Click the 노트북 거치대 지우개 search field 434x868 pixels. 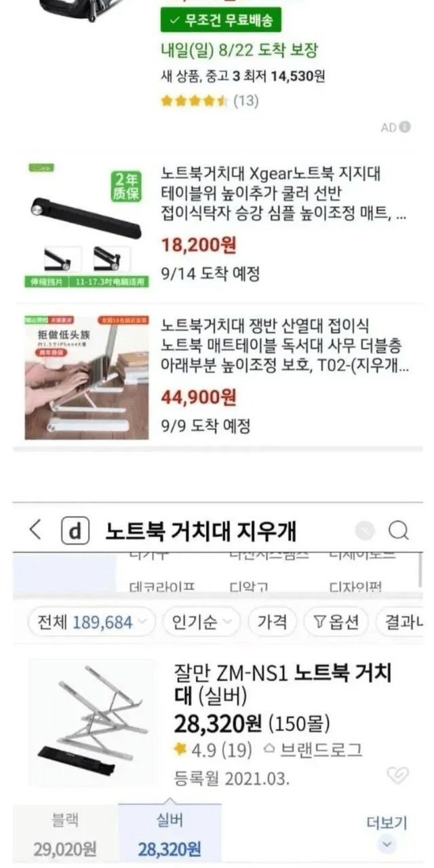pyautogui.click(x=200, y=531)
